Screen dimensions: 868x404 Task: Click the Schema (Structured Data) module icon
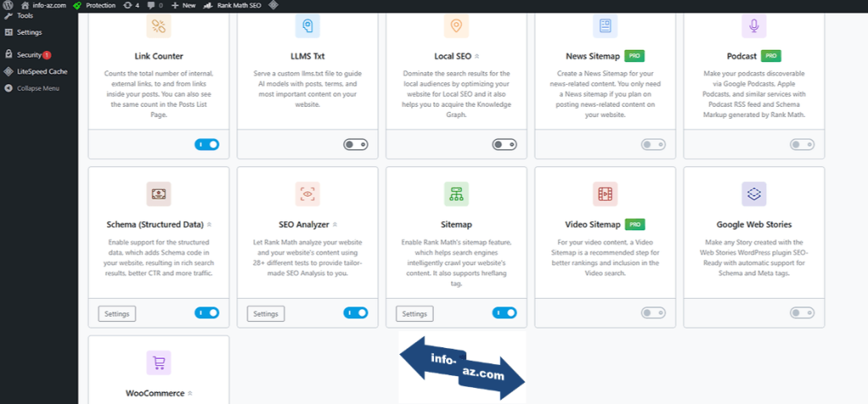[x=159, y=194]
